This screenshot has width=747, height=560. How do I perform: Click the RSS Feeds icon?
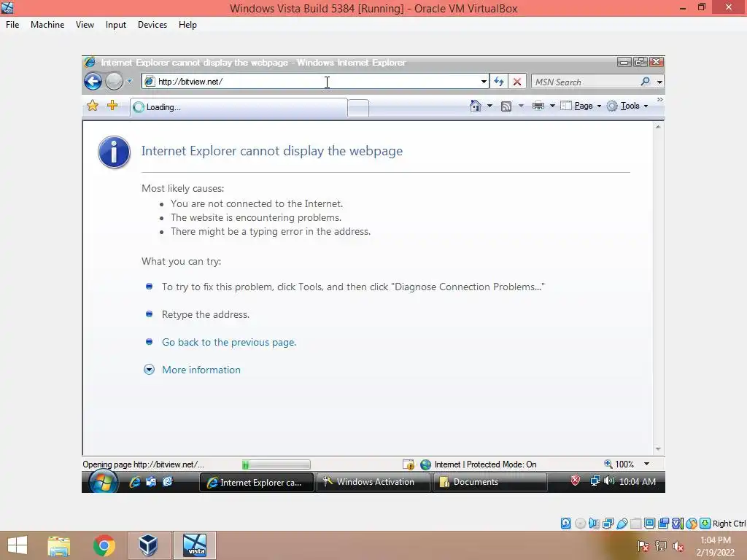click(506, 106)
